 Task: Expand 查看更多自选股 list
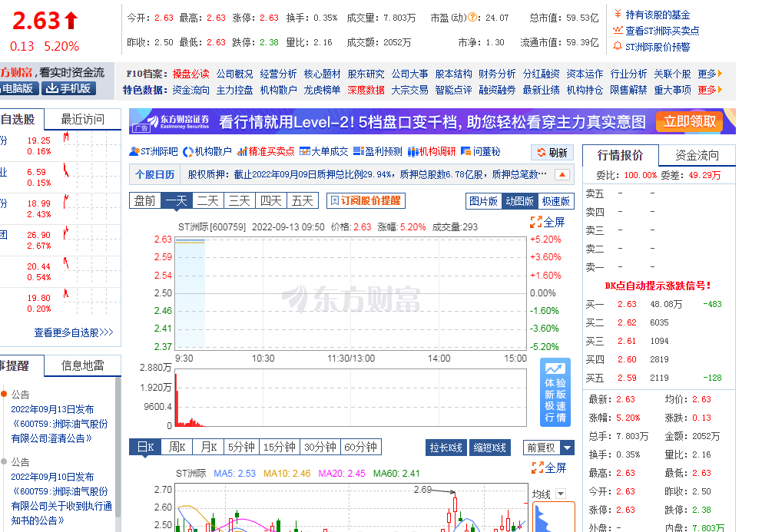click(74, 332)
